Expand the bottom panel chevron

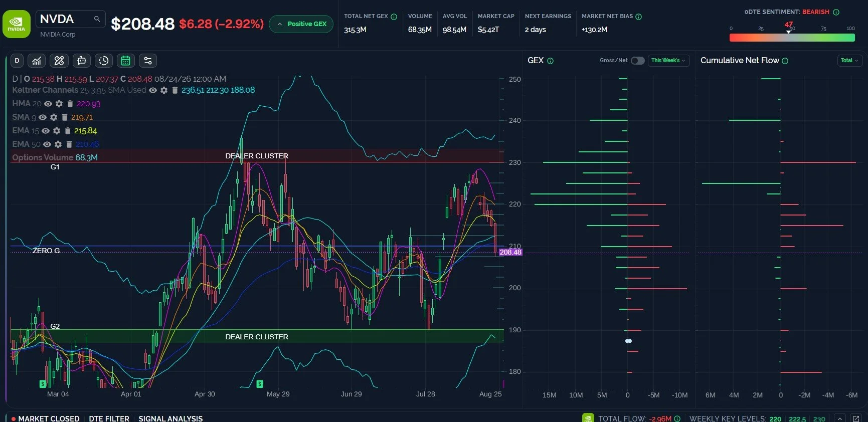coord(840,418)
